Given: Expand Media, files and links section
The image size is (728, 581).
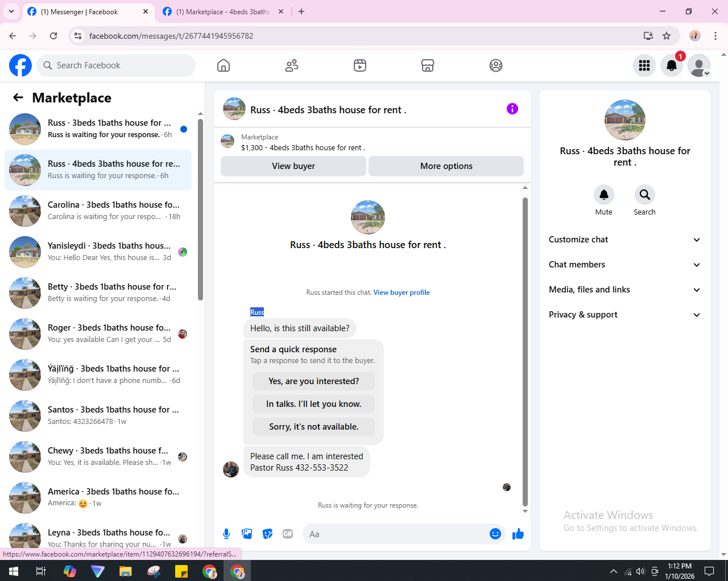Looking at the screenshot, I should [x=624, y=290].
